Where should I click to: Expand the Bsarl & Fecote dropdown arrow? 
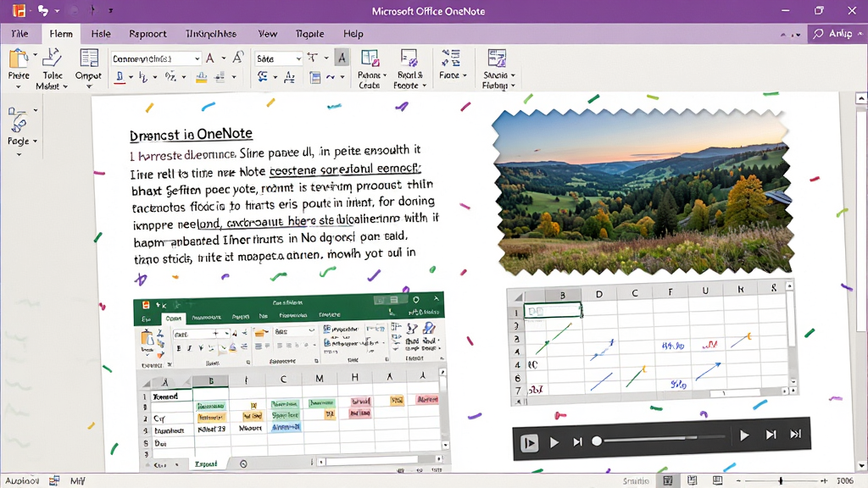(x=425, y=86)
